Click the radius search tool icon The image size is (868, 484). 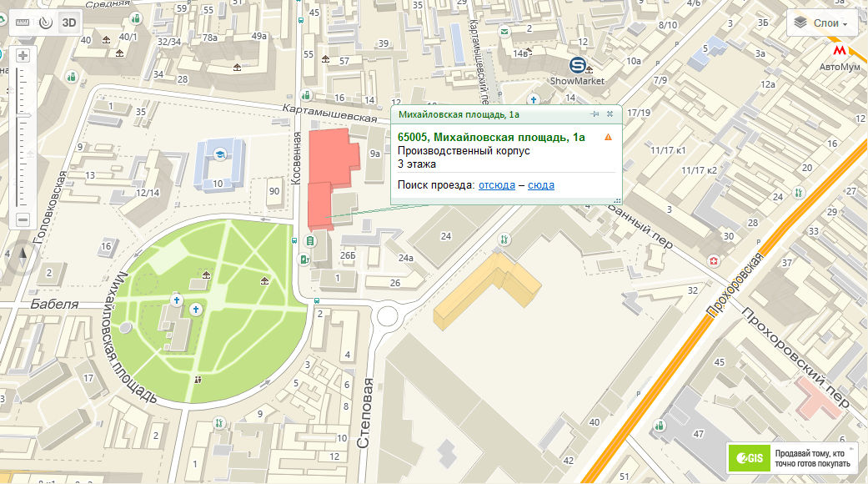(45, 23)
